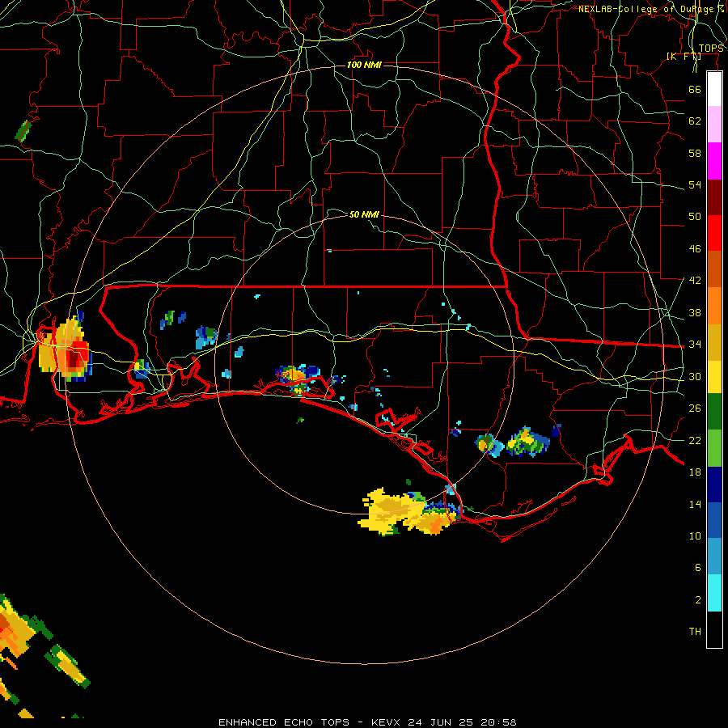728x728 pixels.
Task: Select the "42" scale value
Action: click(695, 281)
